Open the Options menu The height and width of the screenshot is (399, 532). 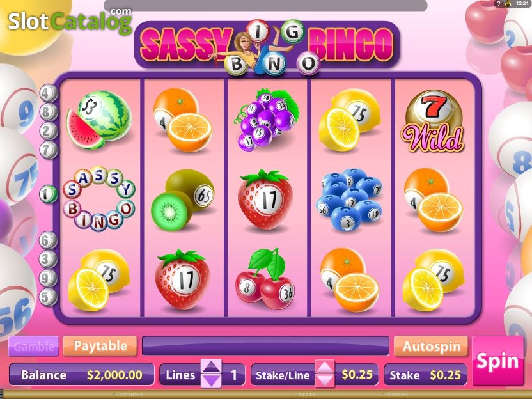click(129, 395)
